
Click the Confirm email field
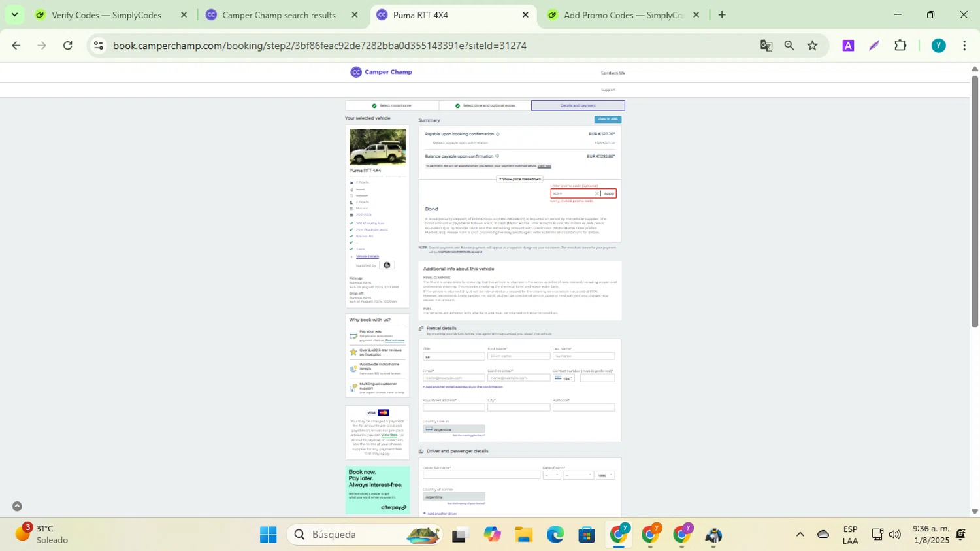pos(519,378)
